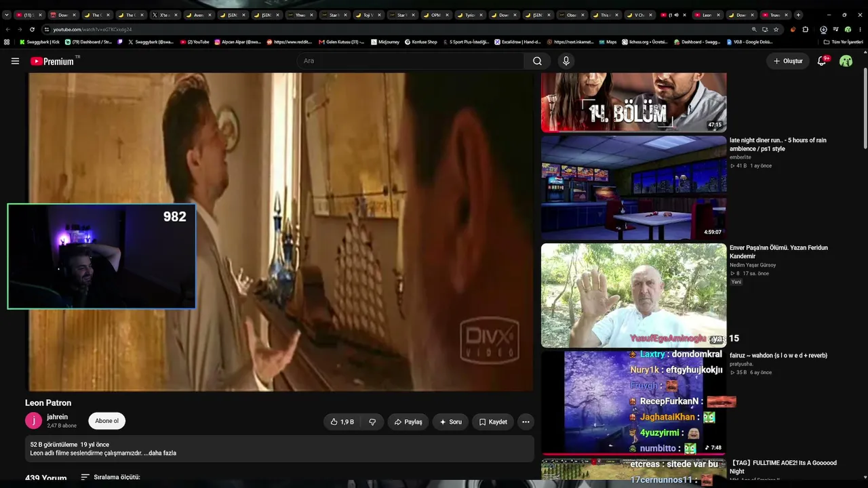The height and width of the screenshot is (488, 868).
Task: Open Excalidraw bookmark
Action: coord(517,42)
